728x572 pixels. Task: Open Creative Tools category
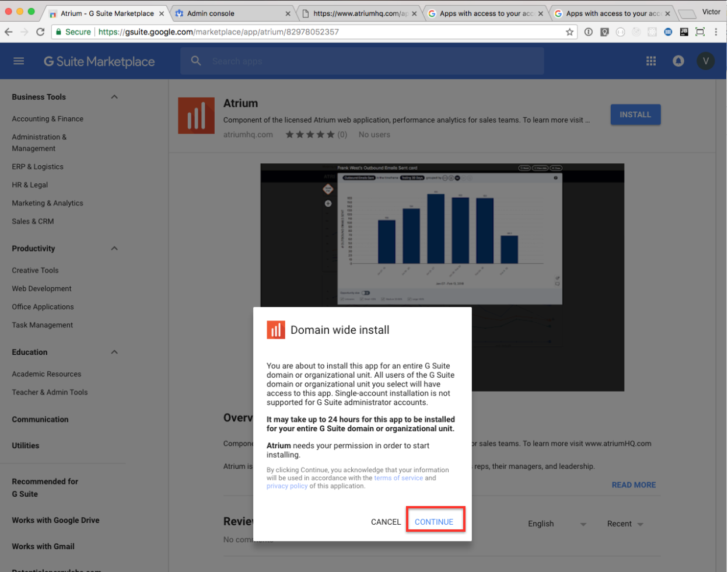coord(35,270)
